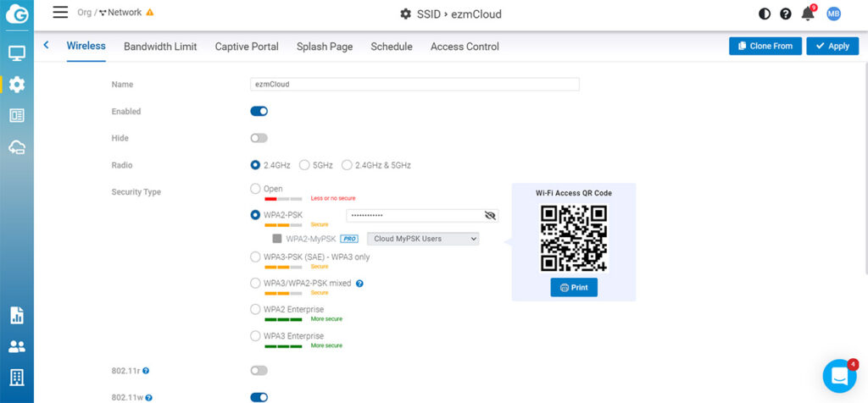Click into the SSID Name field
Screen dimensions: 868x403
415,85
